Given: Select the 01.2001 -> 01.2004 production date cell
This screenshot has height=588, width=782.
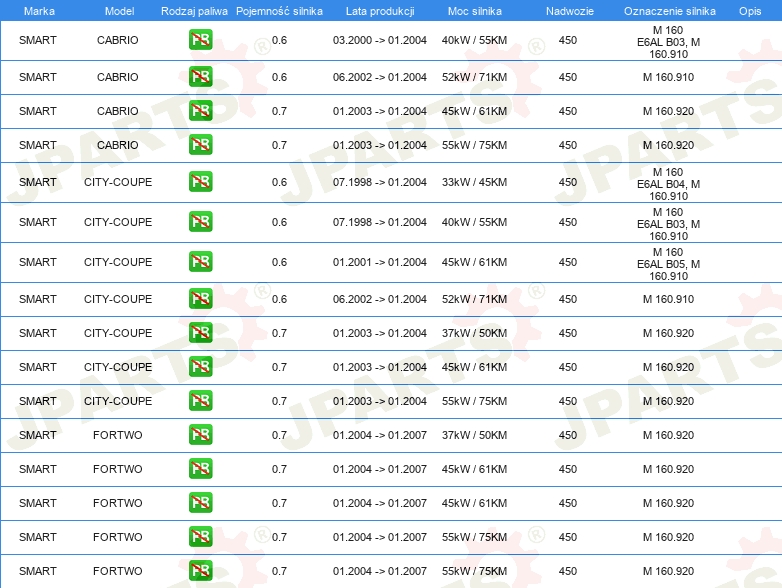Looking at the screenshot, I should (380, 262).
